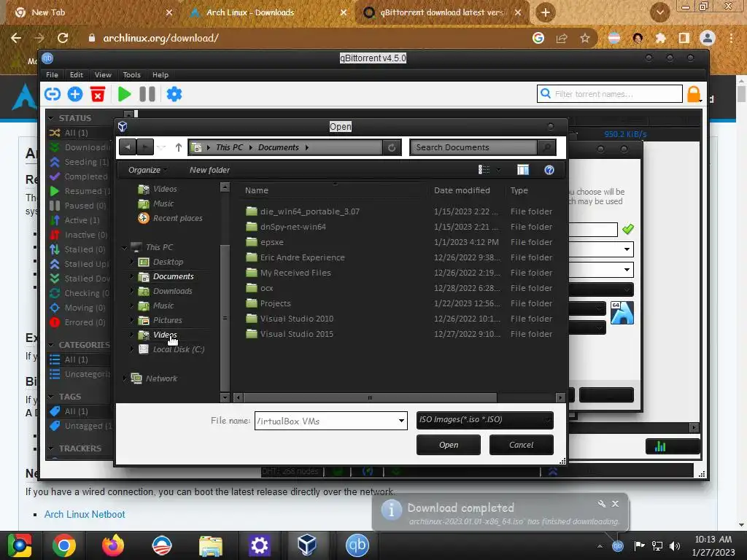Select the Visual Studio 2015 folder
The image size is (747, 560).
point(297,334)
